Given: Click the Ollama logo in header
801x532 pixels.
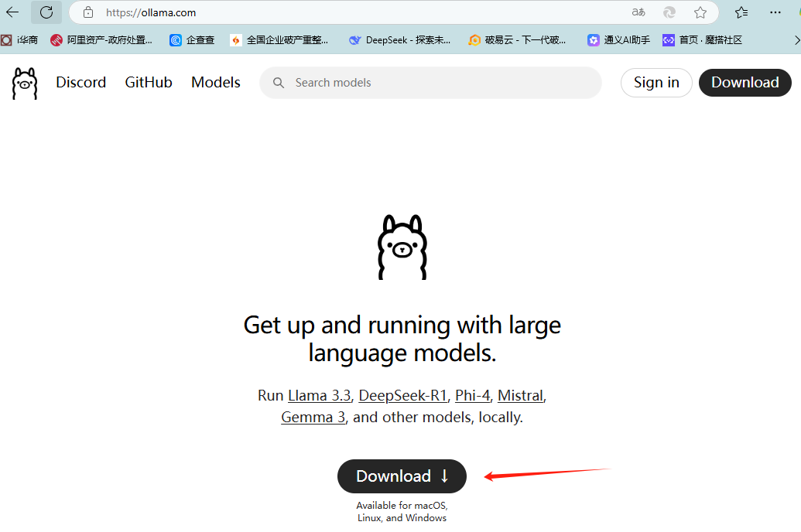Looking at the screenshot, I should click(25, 84).
